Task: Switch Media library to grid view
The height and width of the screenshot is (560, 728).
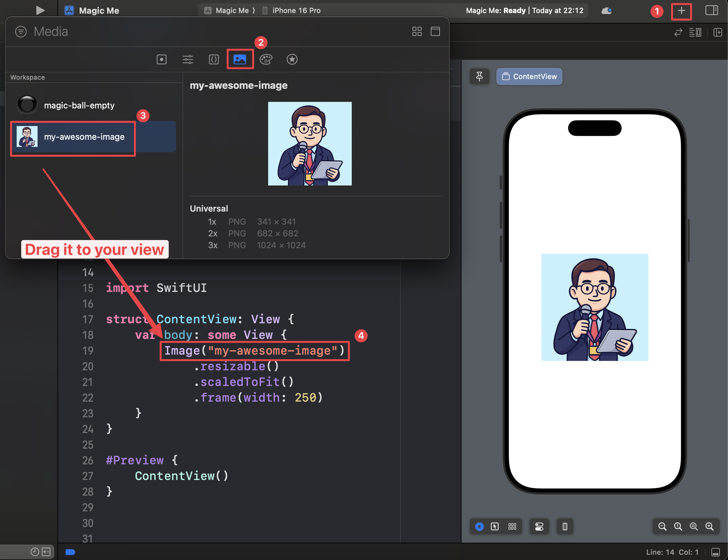Action: tap(417, 31)
